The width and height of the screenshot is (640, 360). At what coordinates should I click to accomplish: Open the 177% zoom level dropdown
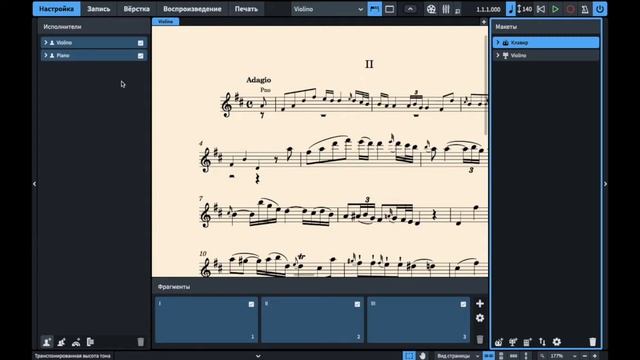563,356
